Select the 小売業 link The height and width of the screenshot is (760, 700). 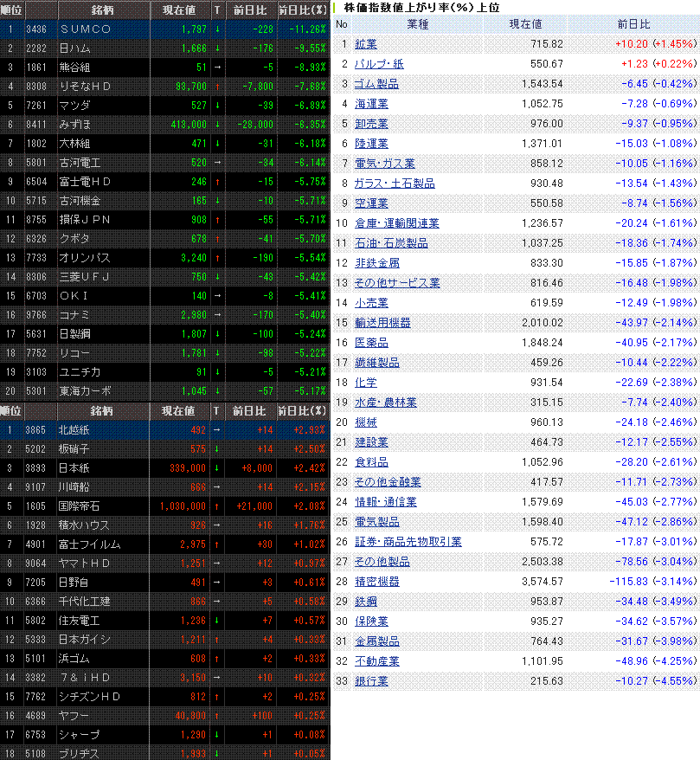pos(371,303)
